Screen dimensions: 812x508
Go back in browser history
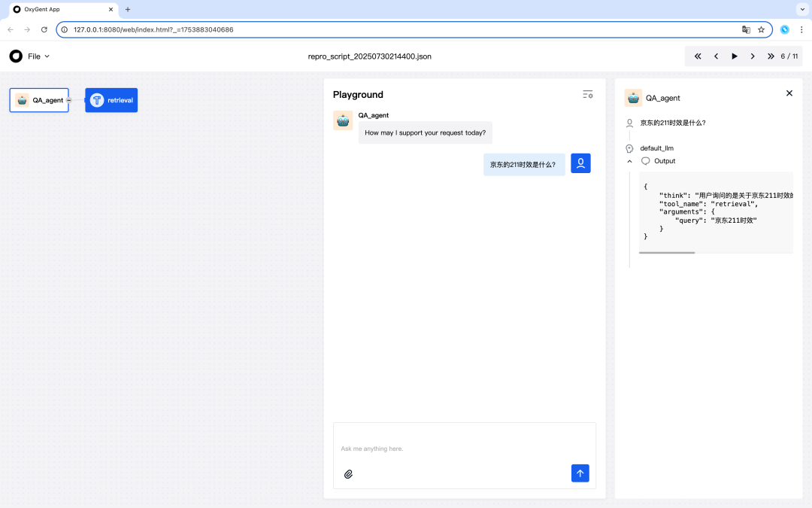pos(11,29)
